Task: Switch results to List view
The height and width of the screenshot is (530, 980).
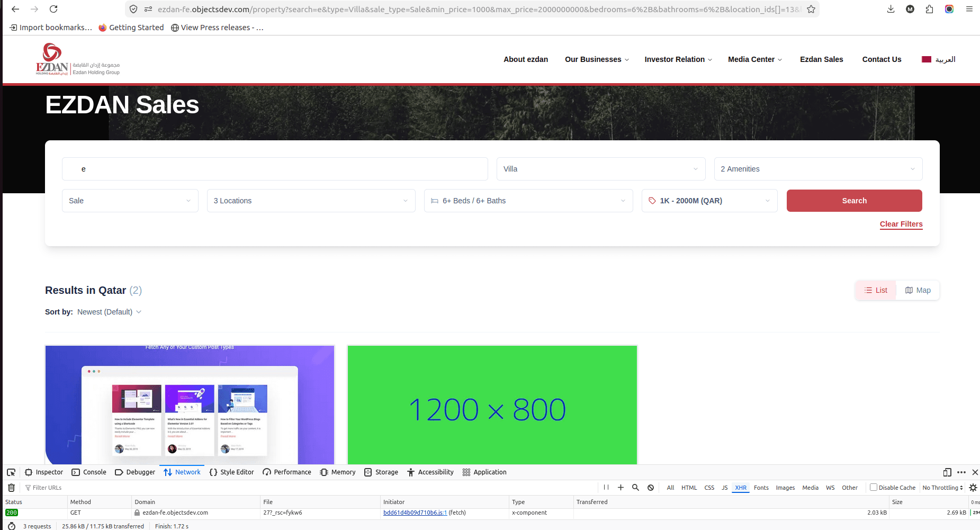Action: [x=876, y=290]
